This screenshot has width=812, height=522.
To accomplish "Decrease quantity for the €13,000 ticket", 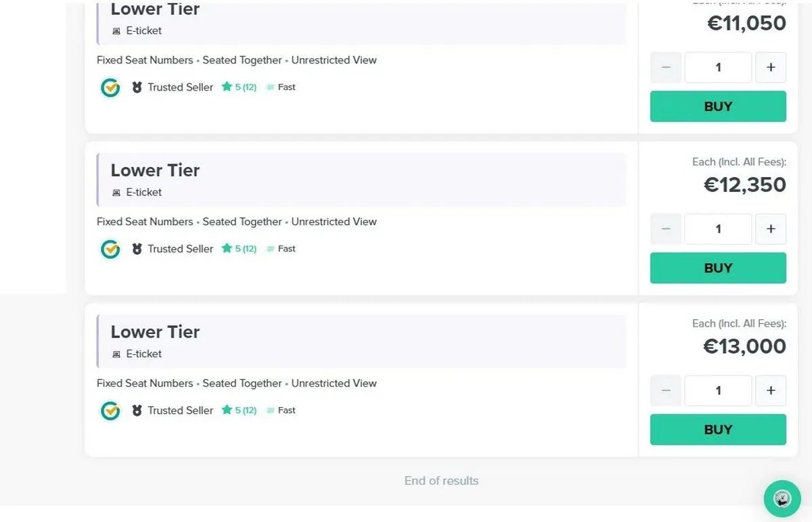I will coord(666,391).
